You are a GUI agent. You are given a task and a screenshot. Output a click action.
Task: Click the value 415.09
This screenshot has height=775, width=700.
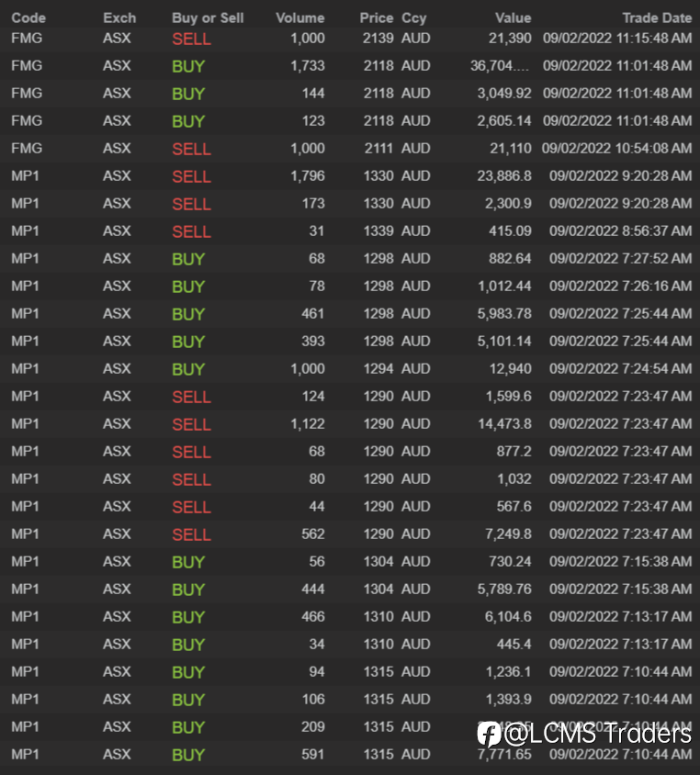click(510, 230)
